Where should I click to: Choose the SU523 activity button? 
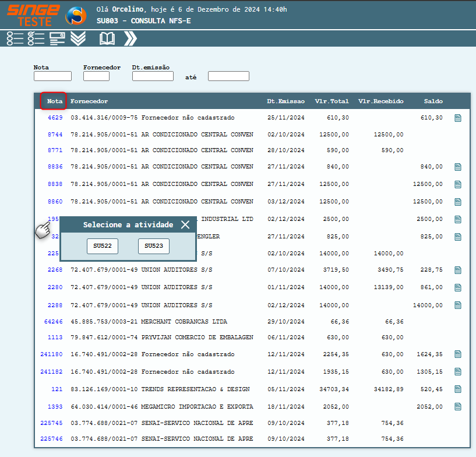[x=154, y=246]
